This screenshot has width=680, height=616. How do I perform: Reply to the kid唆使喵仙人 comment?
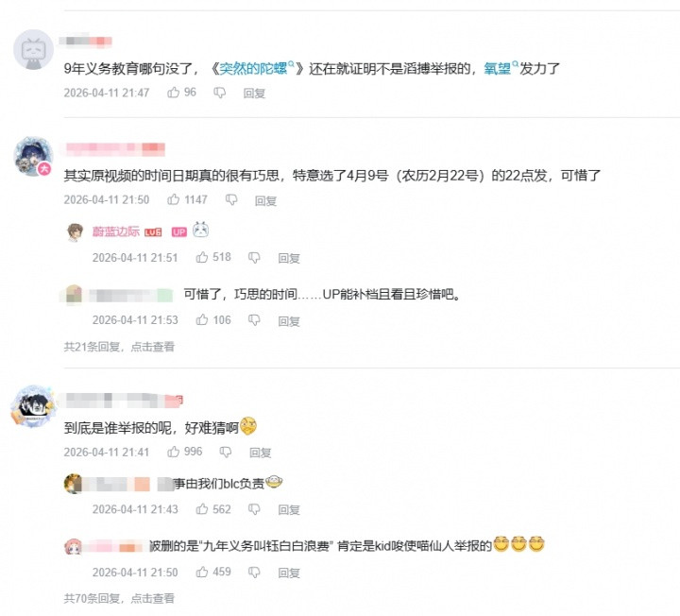(x=289, y=573)
